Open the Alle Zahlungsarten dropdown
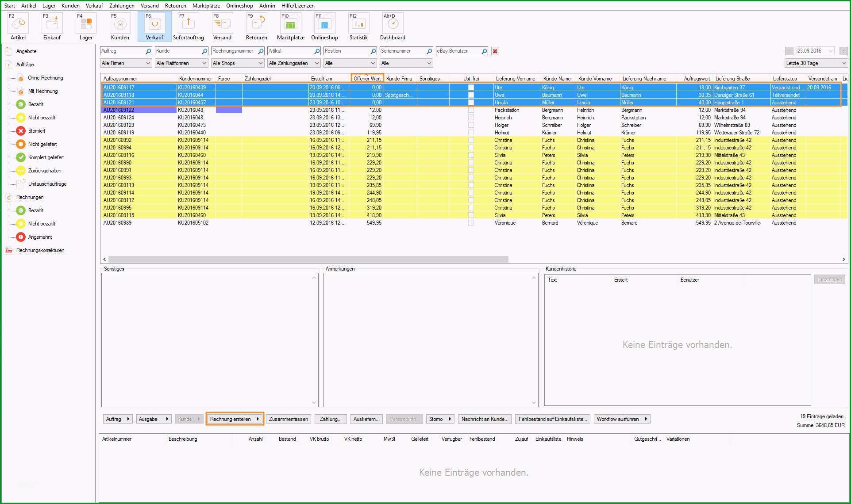 click(x=294, y=63)
